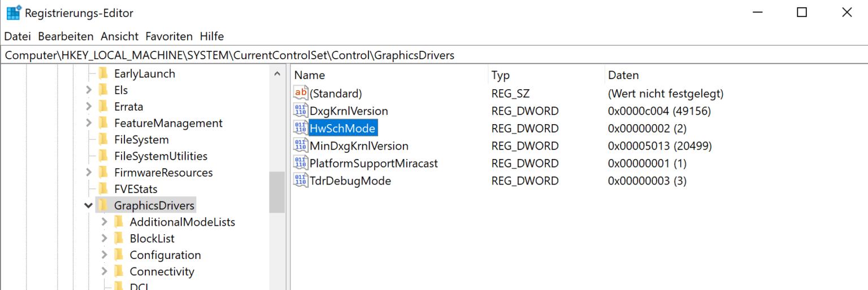Click the tree scrollbar up arrow
The width and height of the screenshot is (868, 290).
coord(277,74)
